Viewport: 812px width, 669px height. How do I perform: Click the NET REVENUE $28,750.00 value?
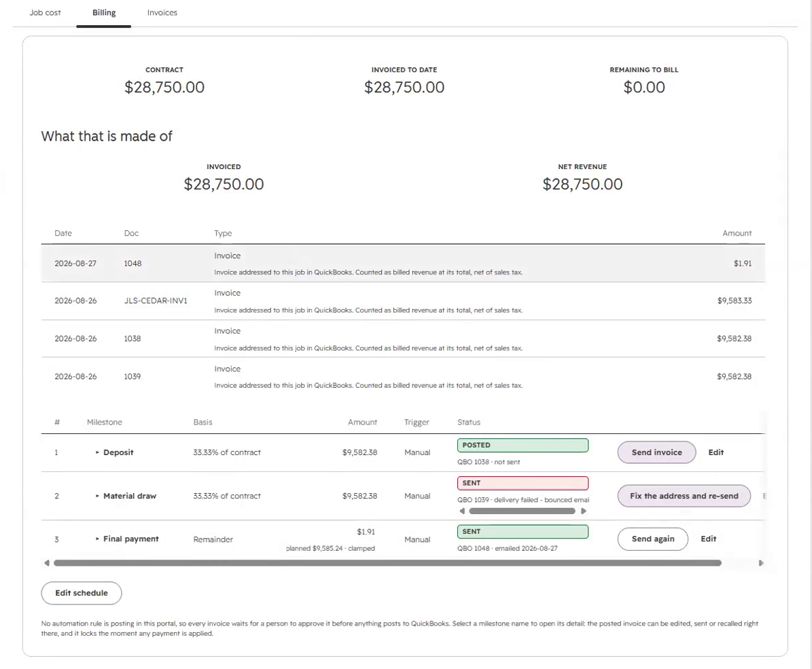click(582, 184)
